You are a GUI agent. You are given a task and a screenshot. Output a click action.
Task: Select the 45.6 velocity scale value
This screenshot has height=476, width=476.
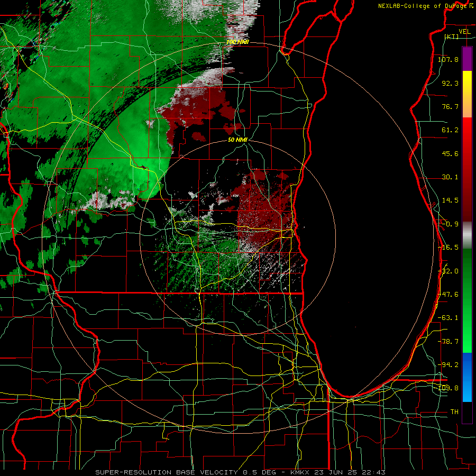[450, 153]
